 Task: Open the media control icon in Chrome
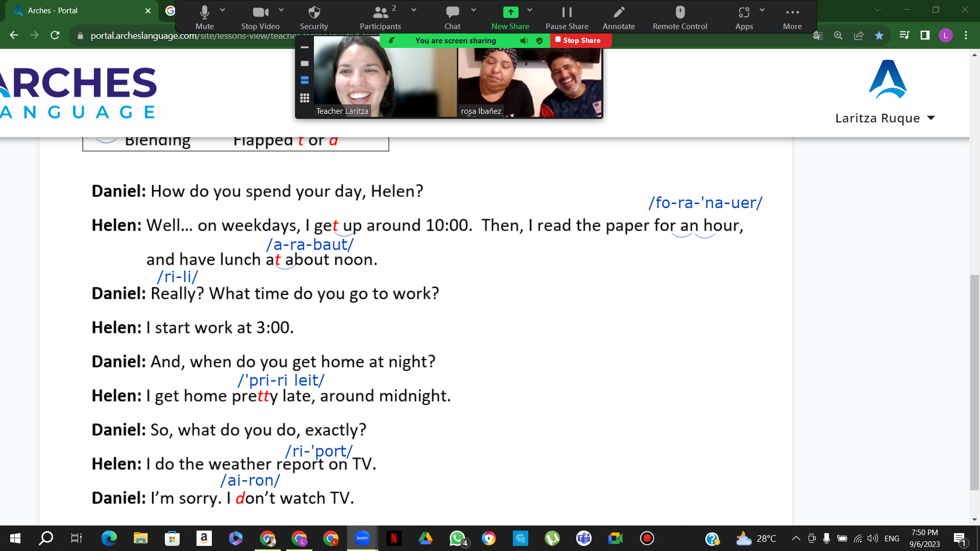pyautogui.click(x=904, y=35)
